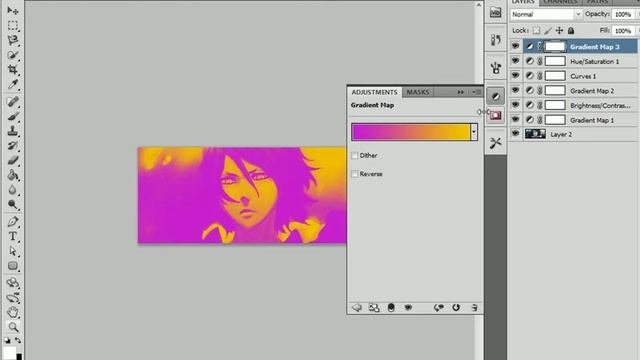
Task: Clip adjustment to layer icon
Action: click(x=391, y=307)
